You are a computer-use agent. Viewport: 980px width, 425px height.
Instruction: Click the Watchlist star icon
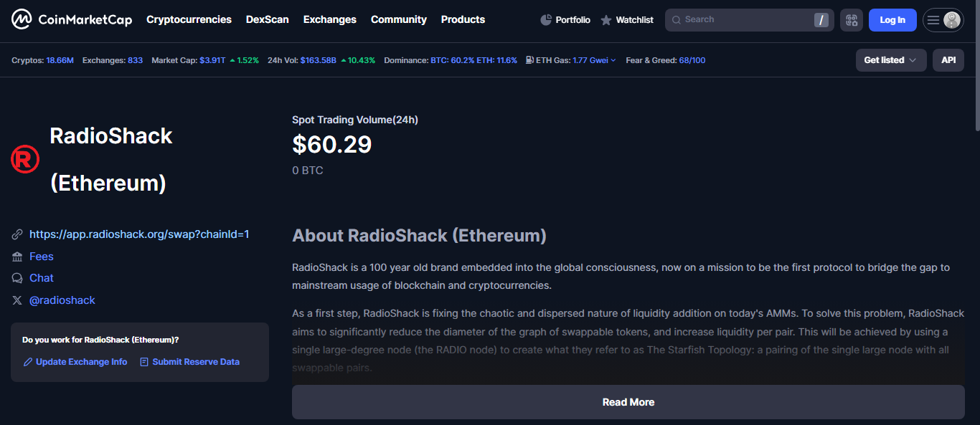(606, 20)
